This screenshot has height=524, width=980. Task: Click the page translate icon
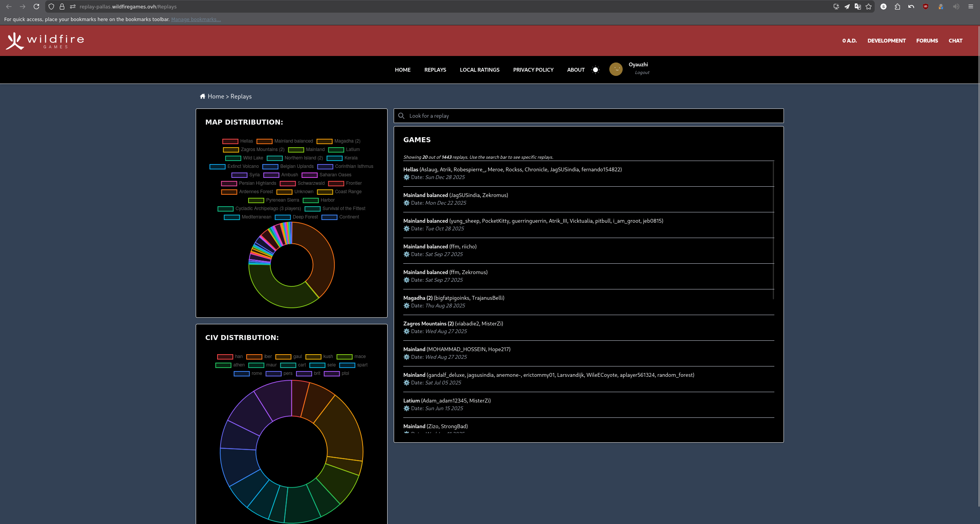point(858,7)
